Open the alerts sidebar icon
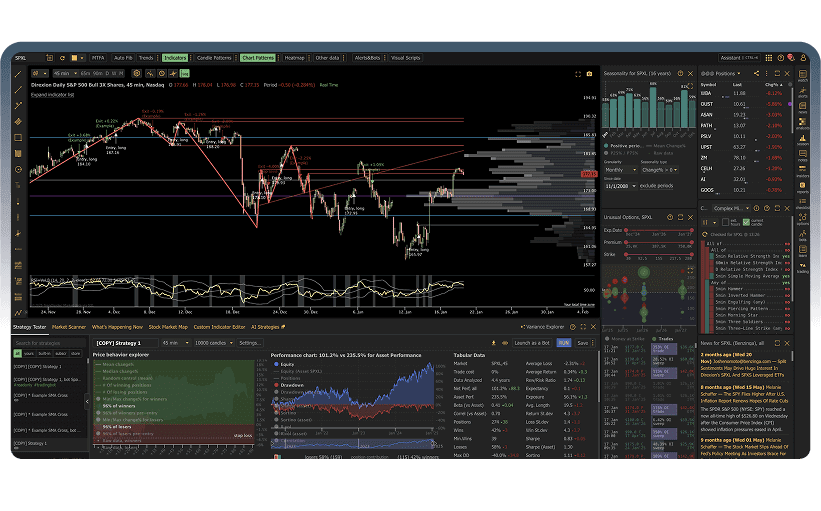 803,92
